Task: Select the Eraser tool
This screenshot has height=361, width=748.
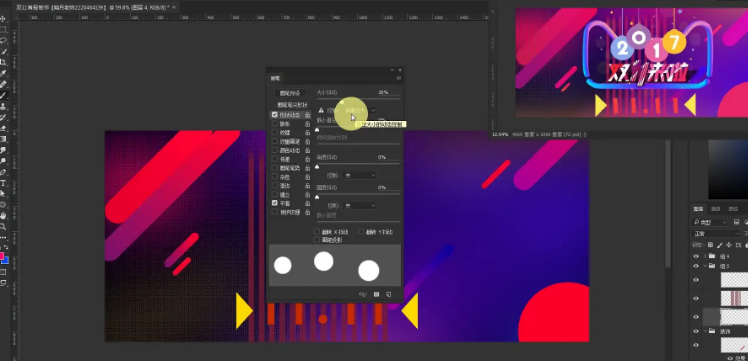Action: pyautogui.click(x=3, y=128)
